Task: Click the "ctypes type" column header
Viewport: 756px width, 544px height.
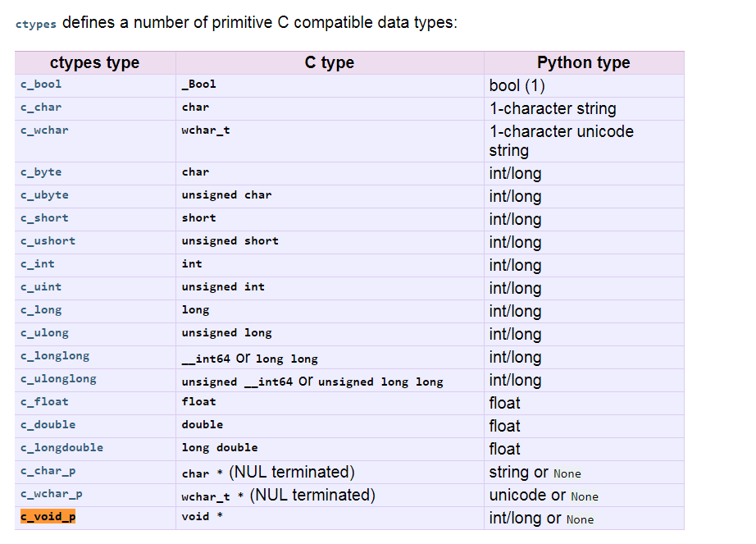Action: point(94,63)
